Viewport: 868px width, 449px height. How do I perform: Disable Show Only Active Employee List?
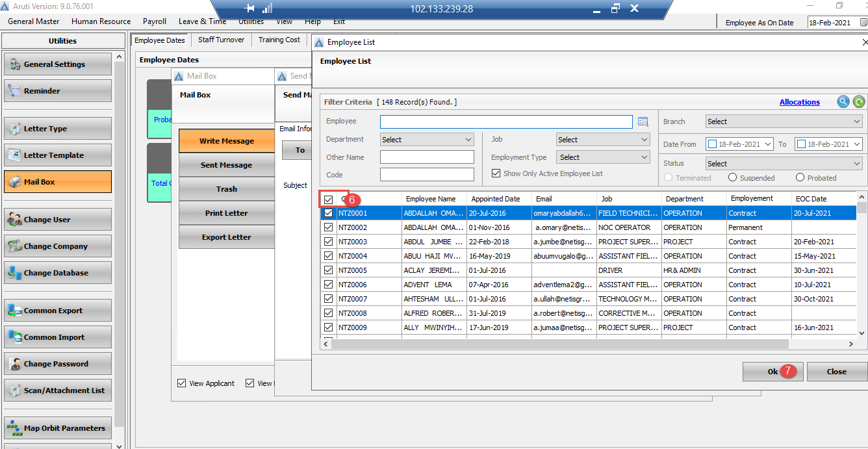point(495,173)
